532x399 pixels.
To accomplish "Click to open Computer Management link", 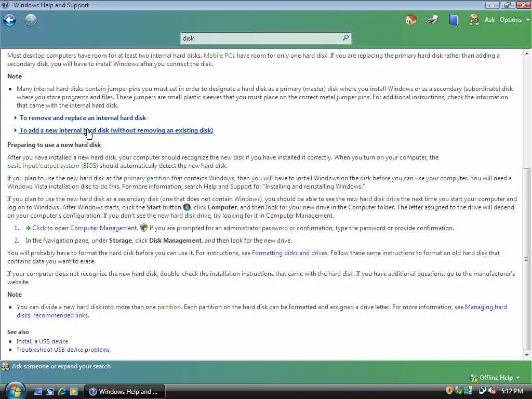I will point(85,228).
